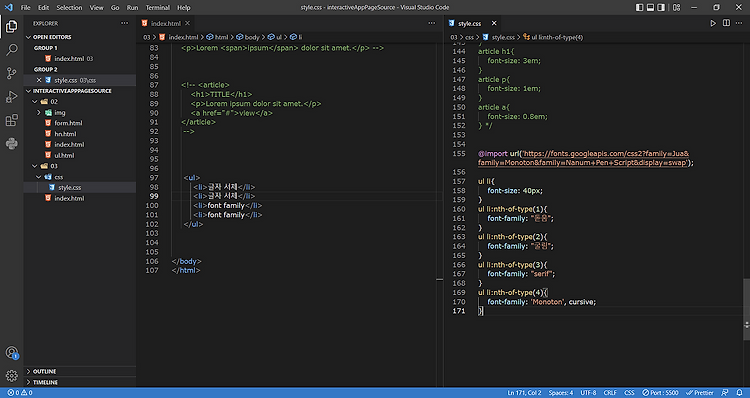Viewport: 750px width, 398px height.
Task: Click Split Editor Right icon
Action: pos(726,23)
